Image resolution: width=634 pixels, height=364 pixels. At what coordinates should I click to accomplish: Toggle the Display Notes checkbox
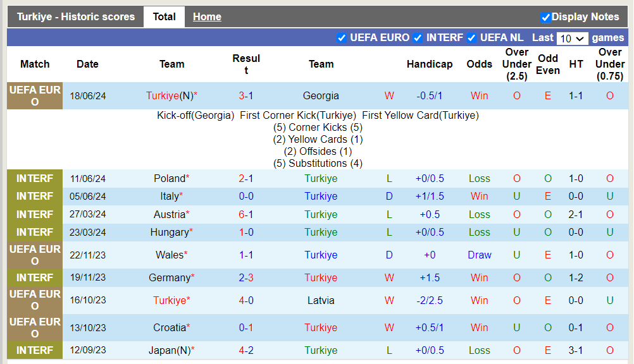545,18
